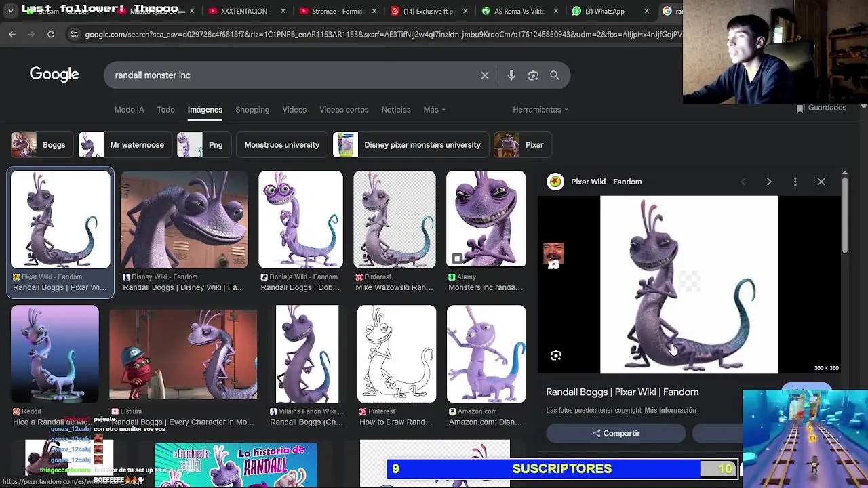Open Listium Every Character thumbnail
Viewport: 868px width, 488px height.
click(183, 354)
